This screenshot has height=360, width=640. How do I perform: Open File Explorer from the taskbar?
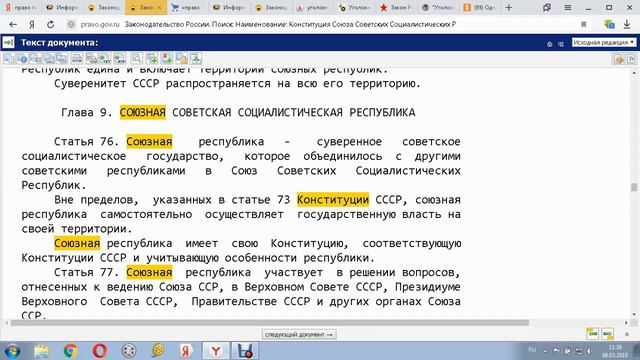(41, 351)
